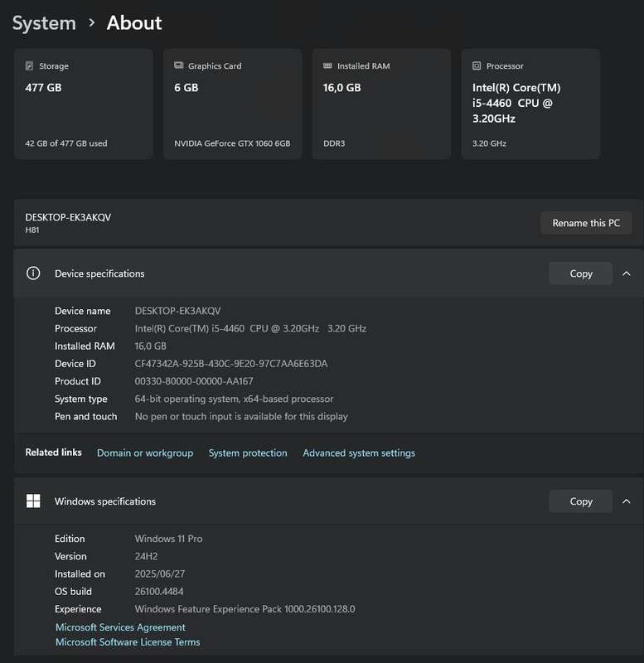Click the DESKTOP-EK3AKQV header name
644x663 pixels.
pos(68,217)
